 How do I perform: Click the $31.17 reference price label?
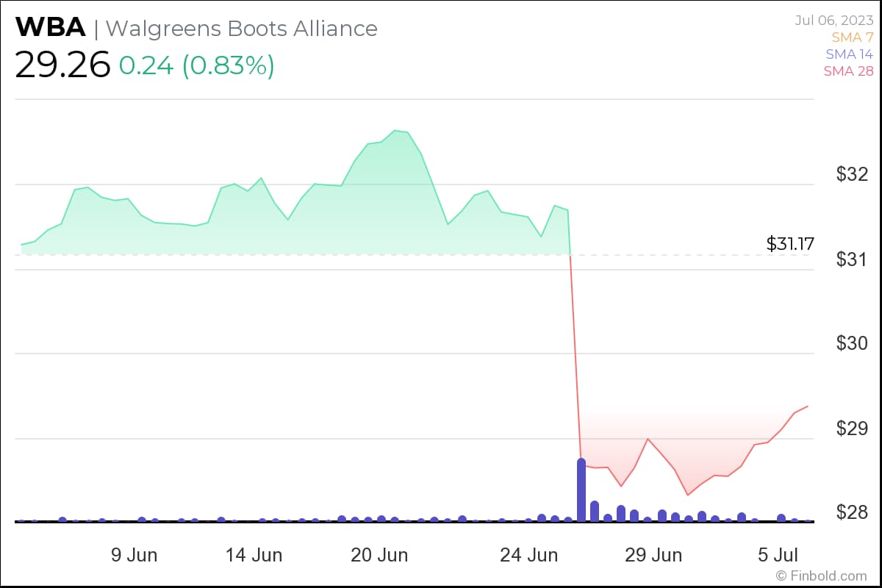click(x=790, y=244)
